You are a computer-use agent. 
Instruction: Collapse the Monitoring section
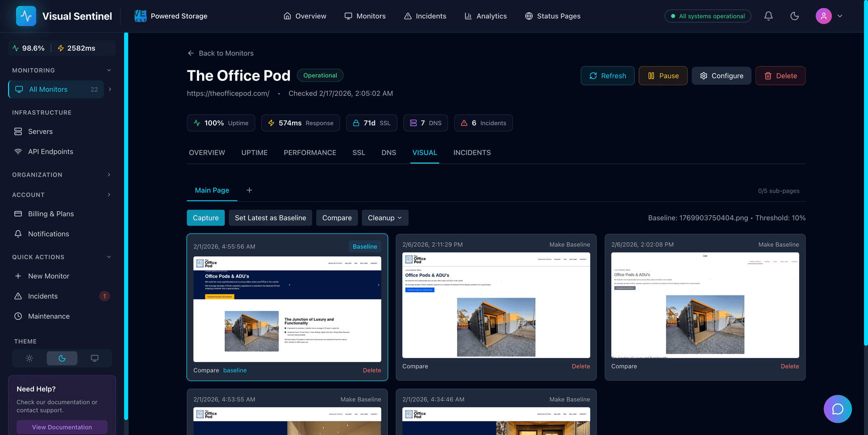coord(109,70)
